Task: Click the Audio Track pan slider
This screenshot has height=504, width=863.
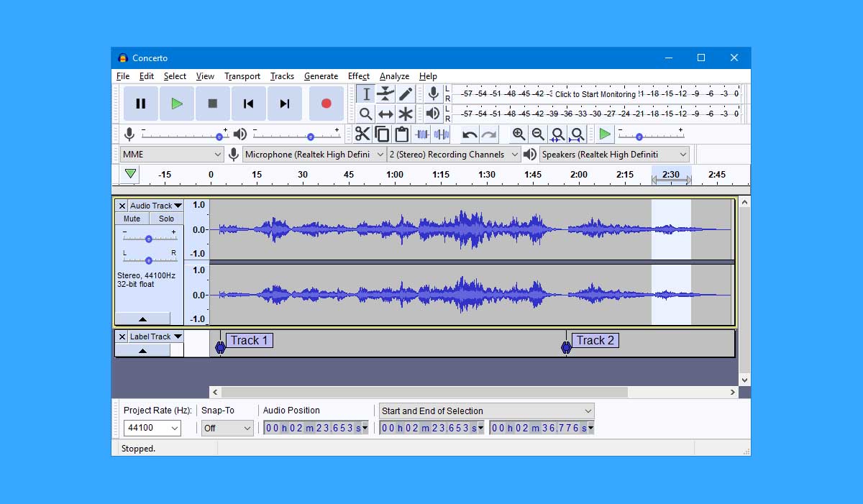Action: coord(149,260)
